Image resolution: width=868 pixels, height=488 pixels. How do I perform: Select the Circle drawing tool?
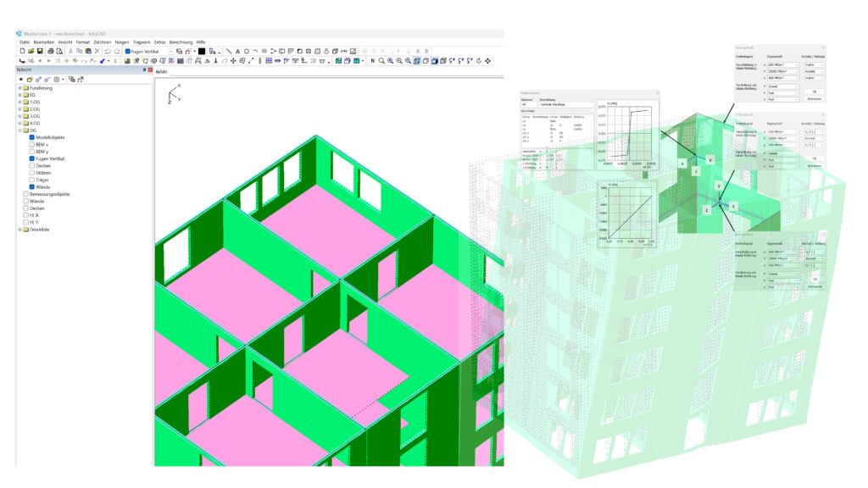246,51
